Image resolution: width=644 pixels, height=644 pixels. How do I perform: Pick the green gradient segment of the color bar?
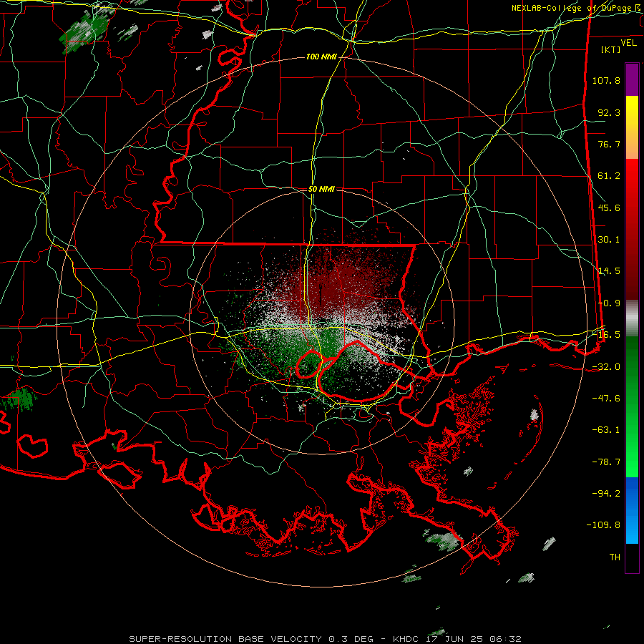tap(632, 406)
